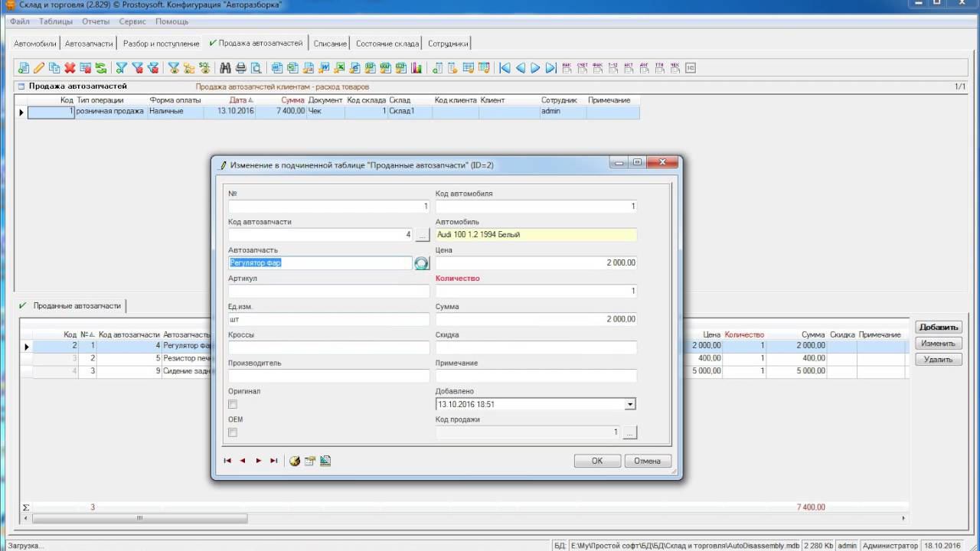Image resolution: width=980 pixels, height=551 pixels.
Task: Click the red X delete record icon
Action: point(70,68)
